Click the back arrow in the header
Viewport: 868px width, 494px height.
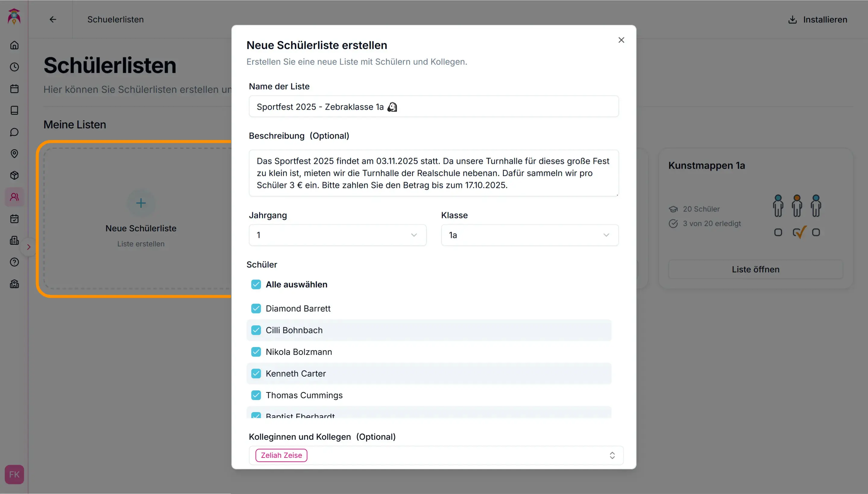coord(53,19)
